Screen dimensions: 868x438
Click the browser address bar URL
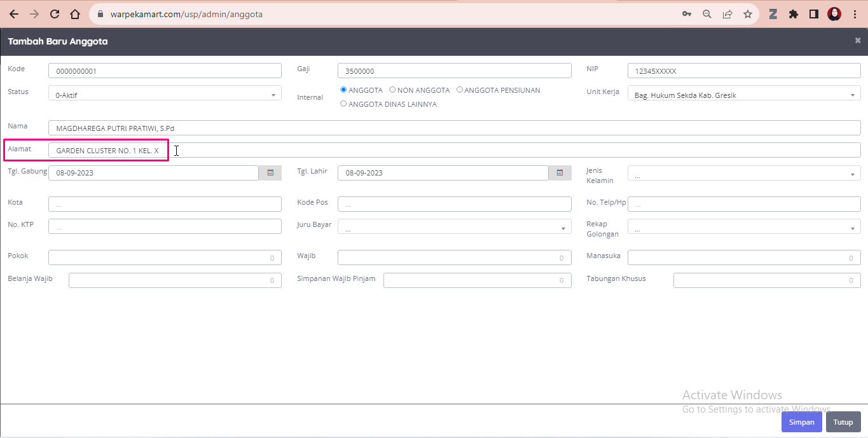pos(186,14)
